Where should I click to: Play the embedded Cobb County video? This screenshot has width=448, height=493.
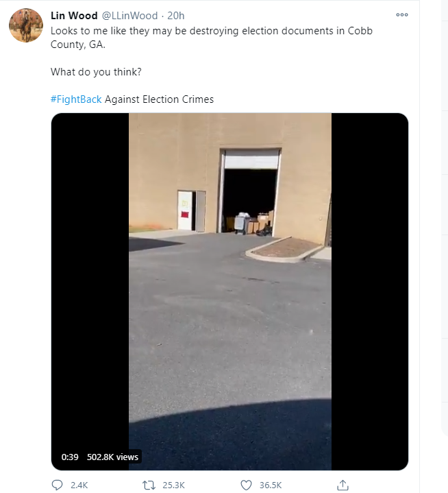point(229,291)
